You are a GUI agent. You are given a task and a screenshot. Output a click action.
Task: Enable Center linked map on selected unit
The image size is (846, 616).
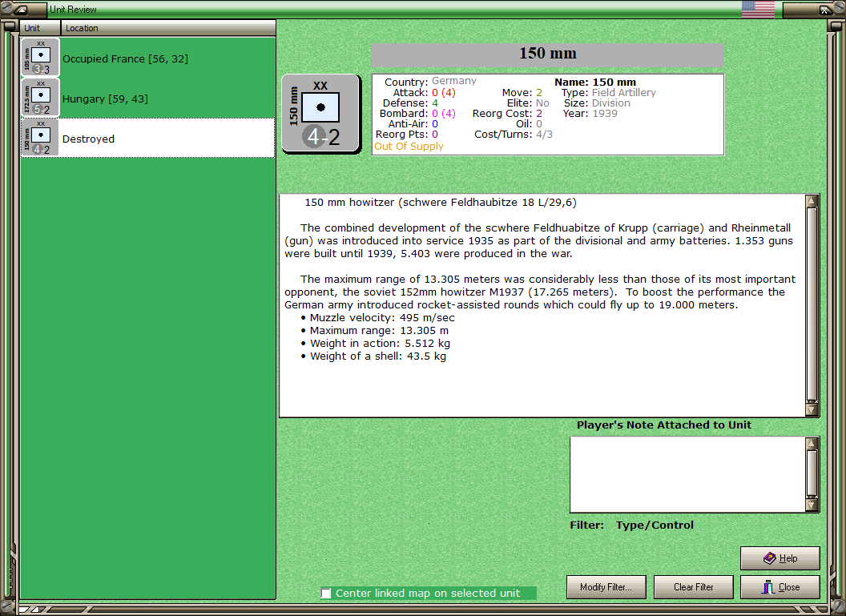click(x=326, y=594)
